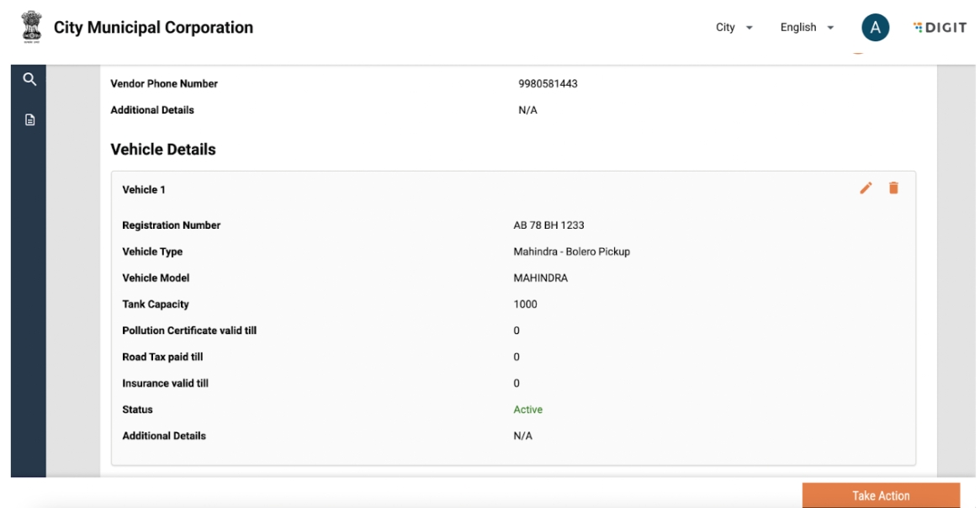Select the Vehicle 1 card title
The image size is (980, 508).
[144, 190]
